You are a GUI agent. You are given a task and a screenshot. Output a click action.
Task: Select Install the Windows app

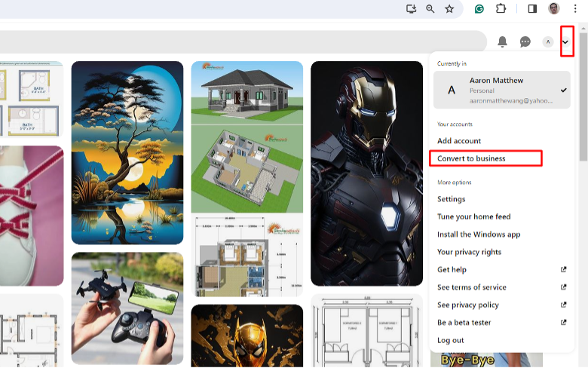[479, 235]
